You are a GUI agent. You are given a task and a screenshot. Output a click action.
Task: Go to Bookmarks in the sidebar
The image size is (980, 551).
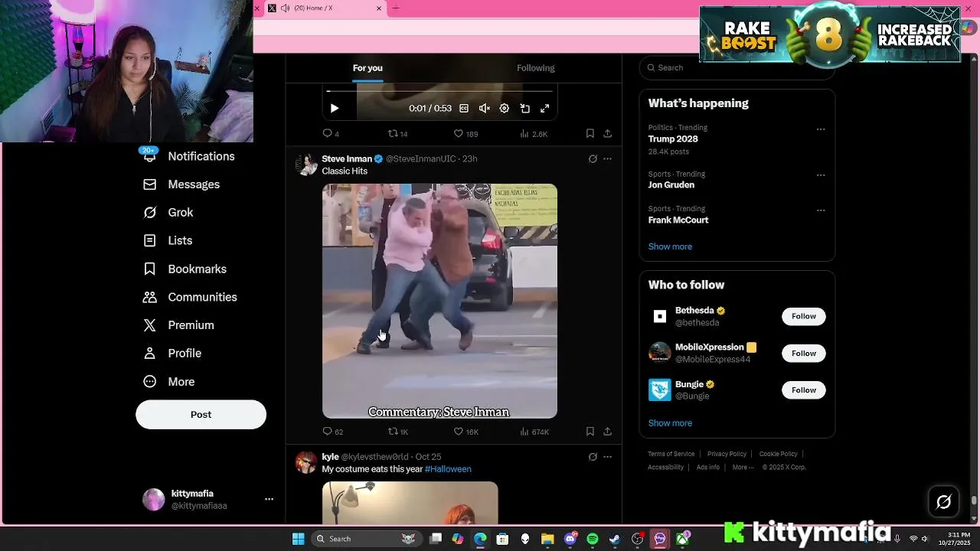point(185,269)
